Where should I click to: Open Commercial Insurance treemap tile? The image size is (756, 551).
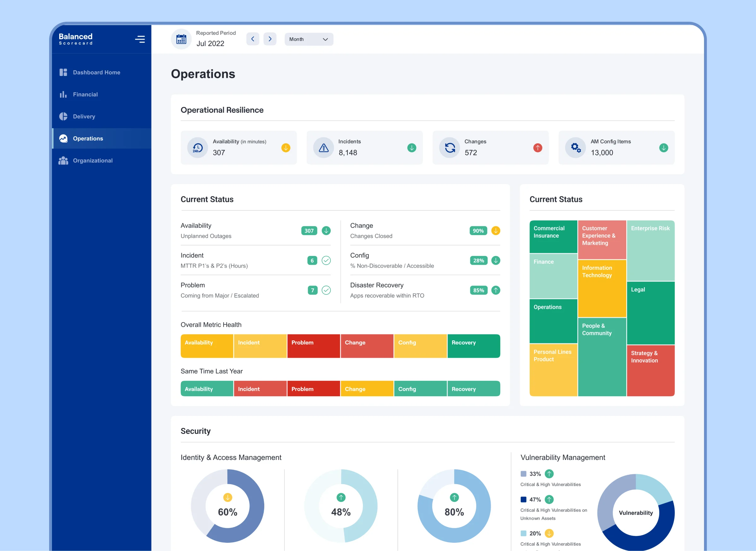553,236
